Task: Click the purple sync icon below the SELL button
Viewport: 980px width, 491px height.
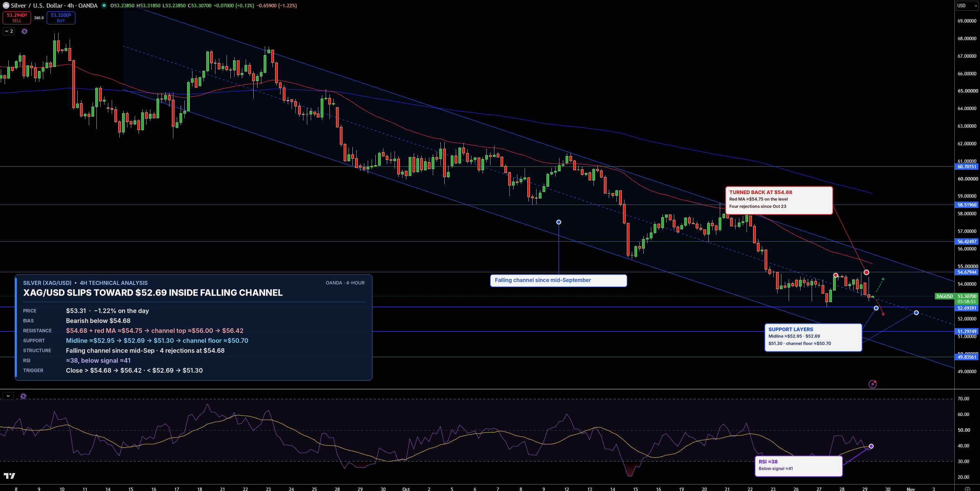Action: coord(24,31)
